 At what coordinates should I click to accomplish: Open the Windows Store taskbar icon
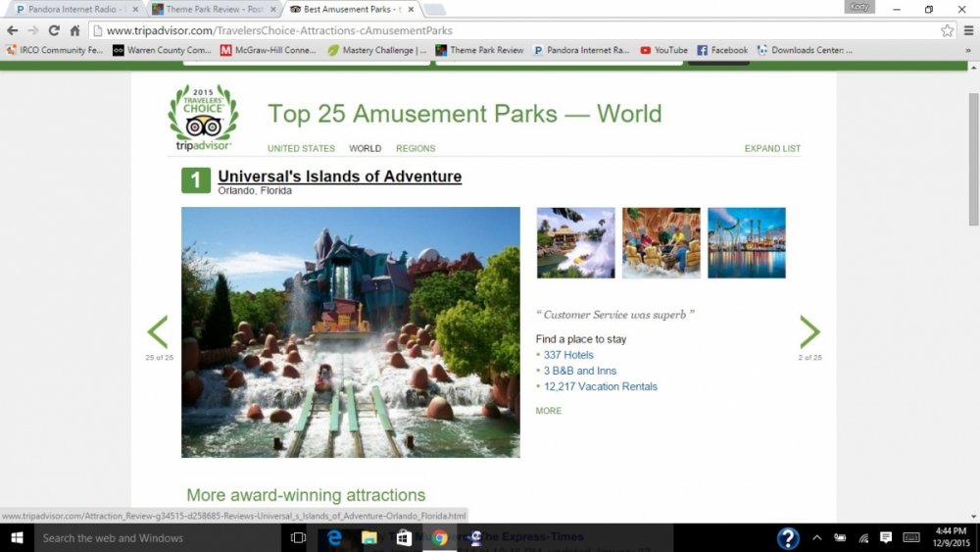tap(404, 537)
